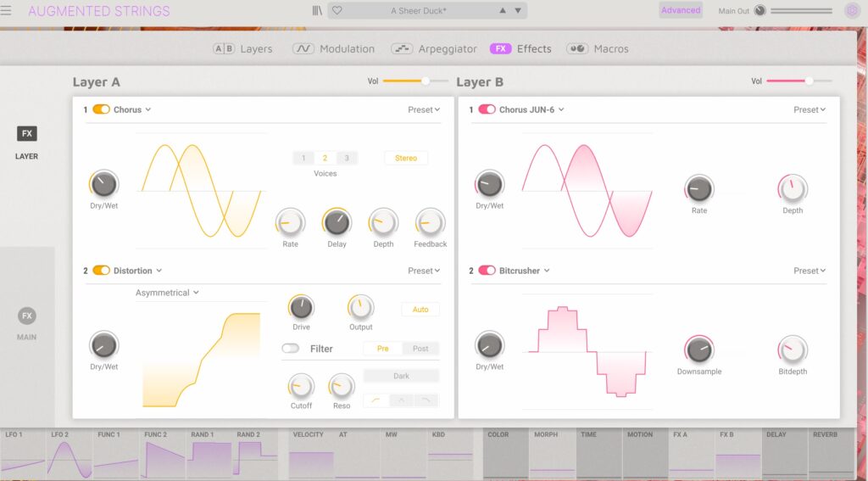Viewport: 868px width, 481px height.
Task: Open the Asymmetrical distortion type dropdown
Action: (168, 293)
